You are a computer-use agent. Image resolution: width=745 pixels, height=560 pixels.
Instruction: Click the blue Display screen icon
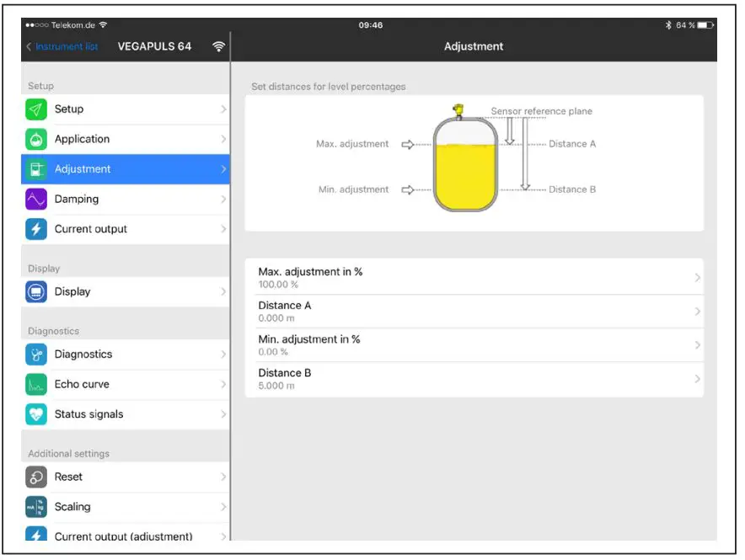[x=36, y=291]
